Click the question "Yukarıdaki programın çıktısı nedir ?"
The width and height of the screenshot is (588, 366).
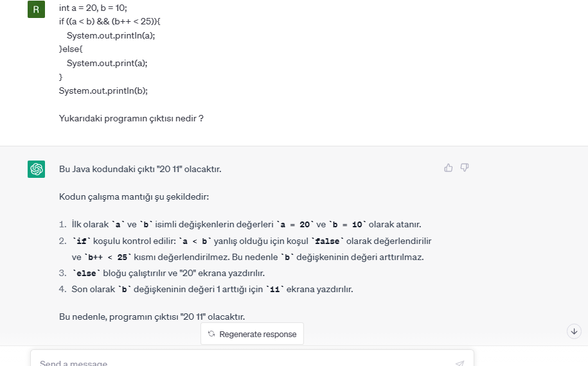click(131, 118)
